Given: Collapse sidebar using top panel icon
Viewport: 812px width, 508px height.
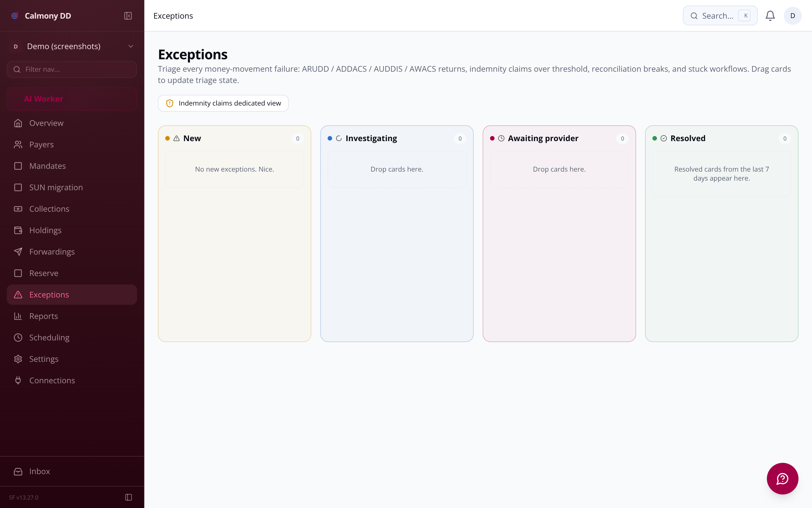Looking at the screenshot, I should [x=128, y=16].
